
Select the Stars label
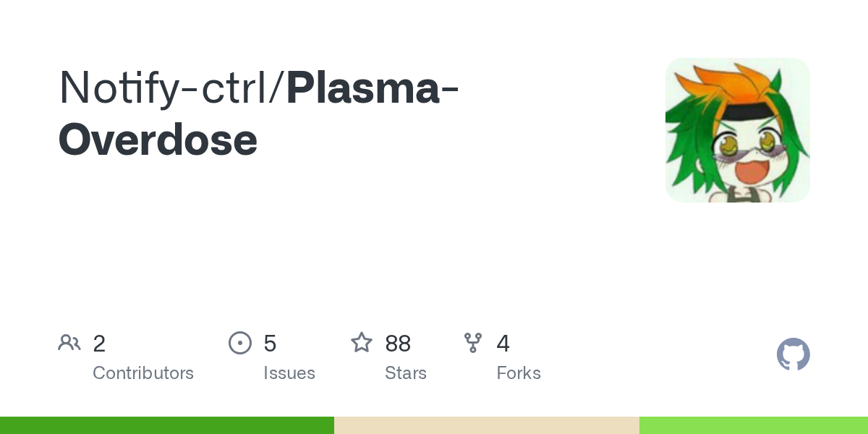pos(406,373)
